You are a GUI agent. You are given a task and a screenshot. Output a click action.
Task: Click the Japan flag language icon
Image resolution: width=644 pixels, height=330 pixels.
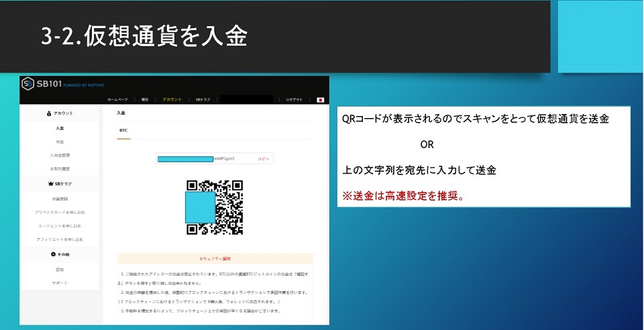(x=321, y=100)
